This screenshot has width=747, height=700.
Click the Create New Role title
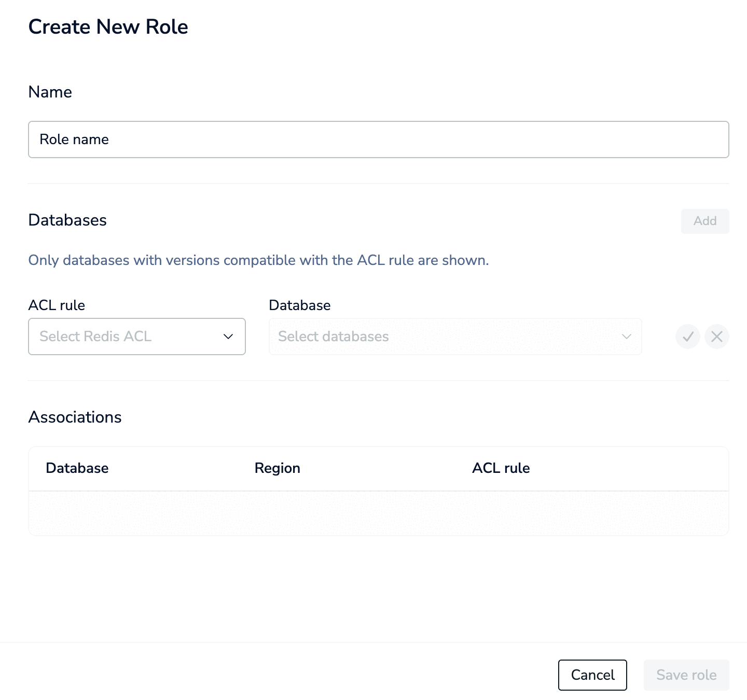pos(108,27)
